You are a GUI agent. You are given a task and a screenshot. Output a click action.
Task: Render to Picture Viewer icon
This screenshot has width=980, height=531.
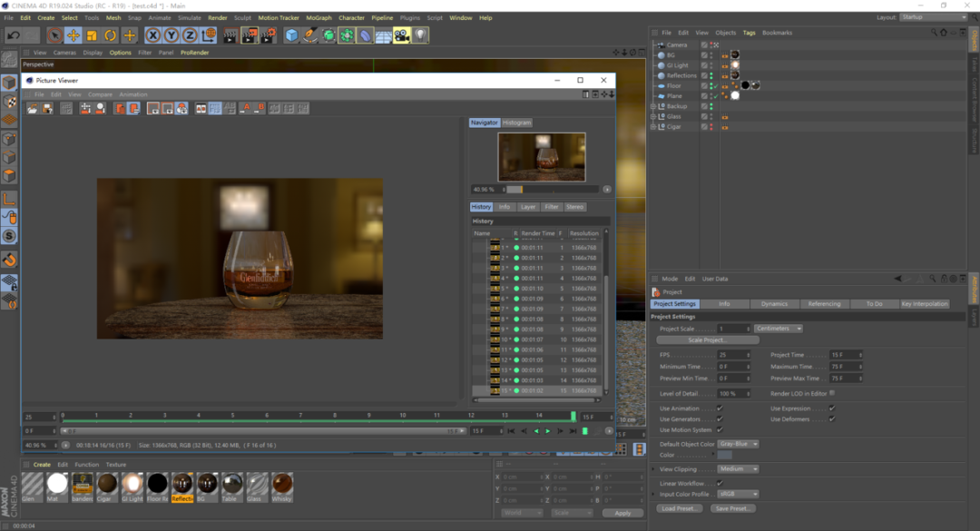[250, 35]
